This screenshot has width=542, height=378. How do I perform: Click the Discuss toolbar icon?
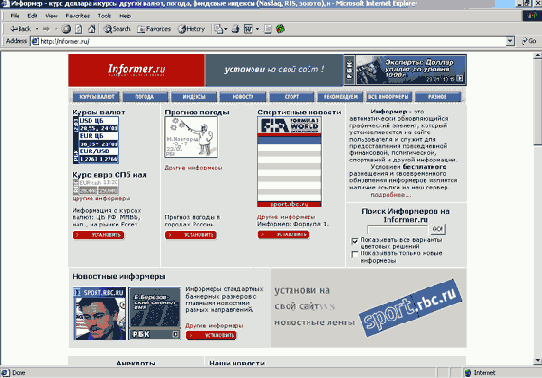click(268, 29)
